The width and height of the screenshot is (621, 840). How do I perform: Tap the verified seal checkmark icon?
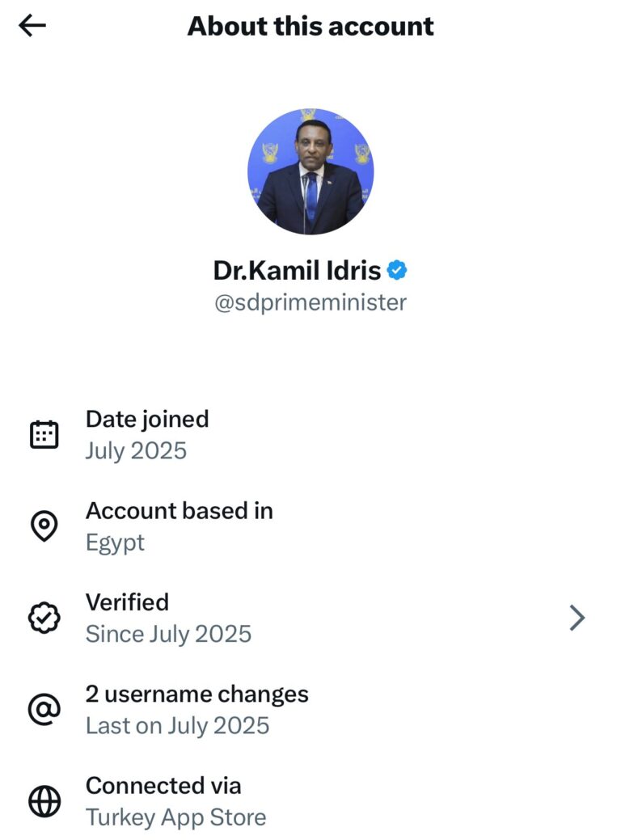click(x=44, y=618)
